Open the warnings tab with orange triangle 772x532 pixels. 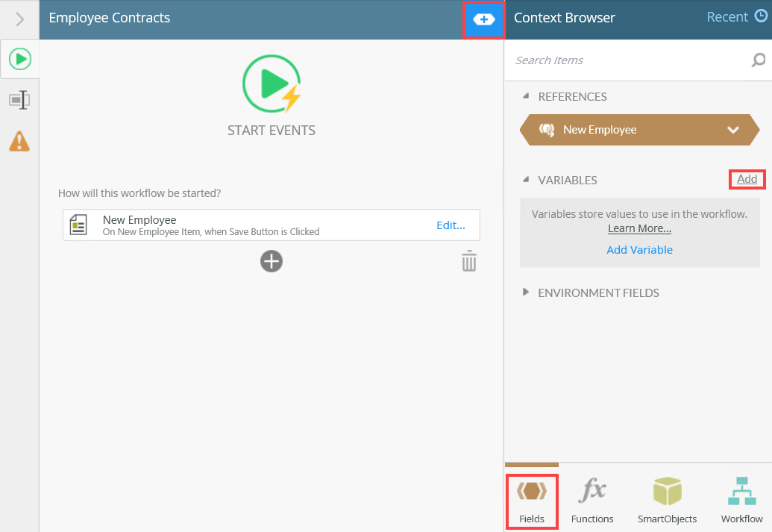[19, 141]
